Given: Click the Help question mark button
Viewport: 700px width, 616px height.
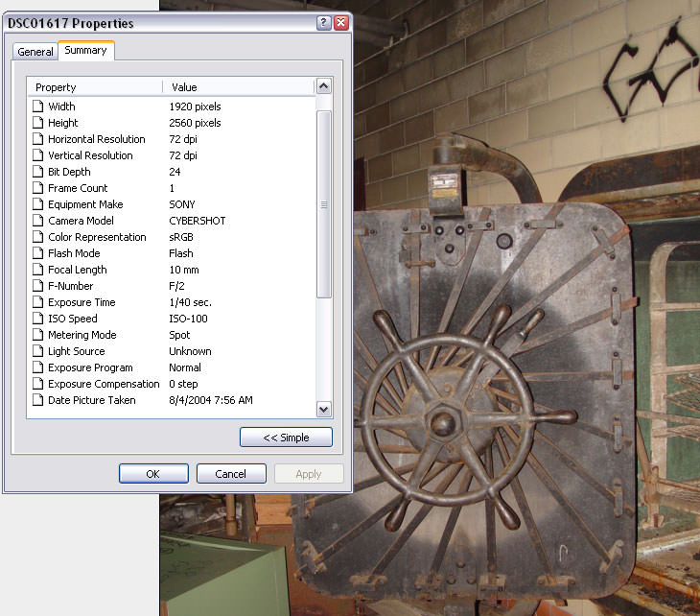Looking at the screenshot, I should 324,23.
